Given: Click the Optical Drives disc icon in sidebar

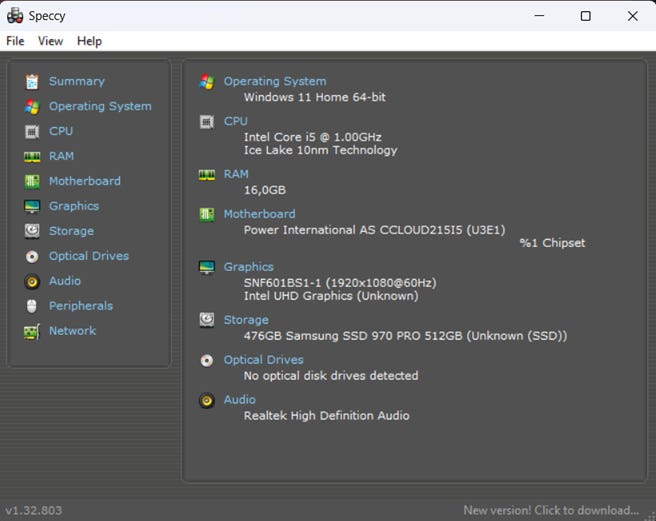Looking at the screenshot, I should coord(32,256).
